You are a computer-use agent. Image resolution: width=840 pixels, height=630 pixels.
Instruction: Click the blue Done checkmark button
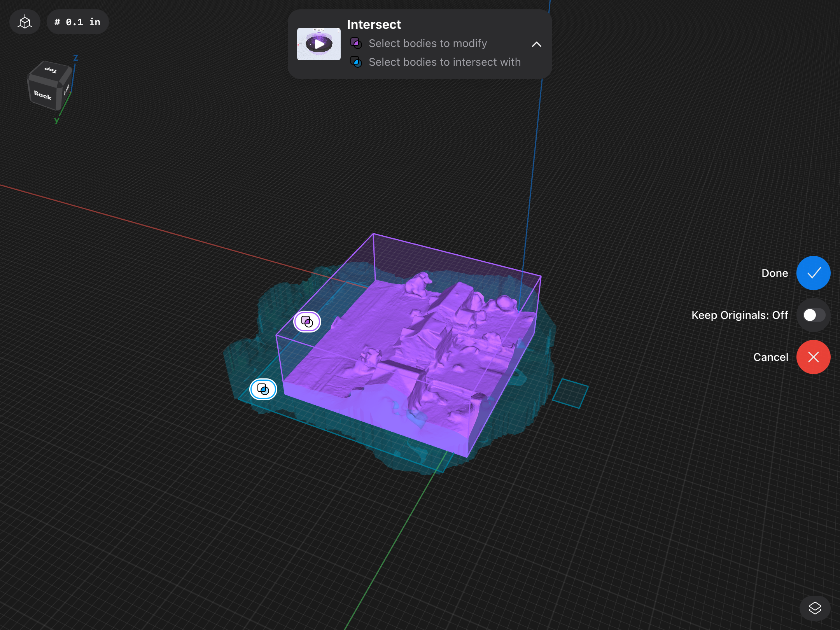[813, 273]
